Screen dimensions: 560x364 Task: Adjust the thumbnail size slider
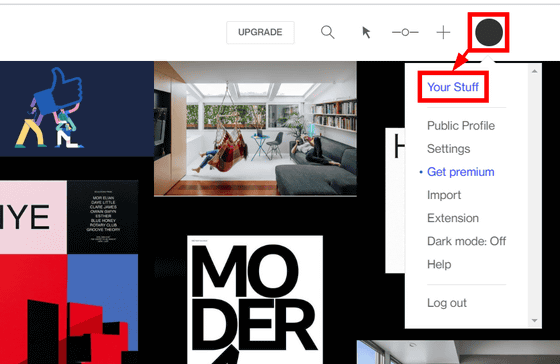[x=405, y=32]
